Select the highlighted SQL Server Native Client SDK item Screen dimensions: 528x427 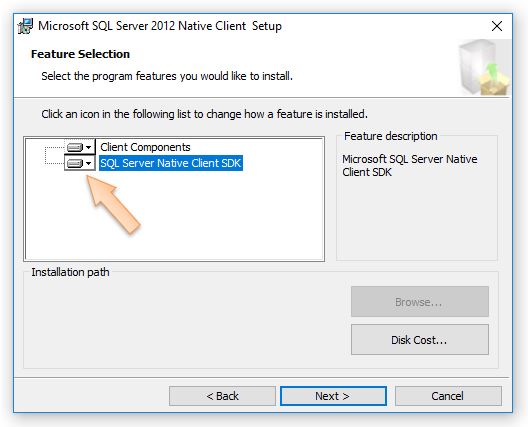point(171,163)
